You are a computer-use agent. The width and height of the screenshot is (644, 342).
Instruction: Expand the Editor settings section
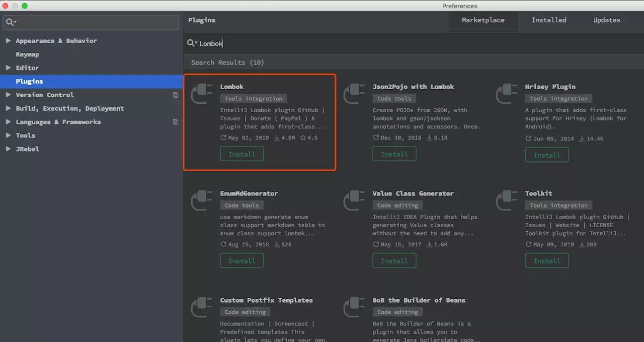[x=8, y=67]
